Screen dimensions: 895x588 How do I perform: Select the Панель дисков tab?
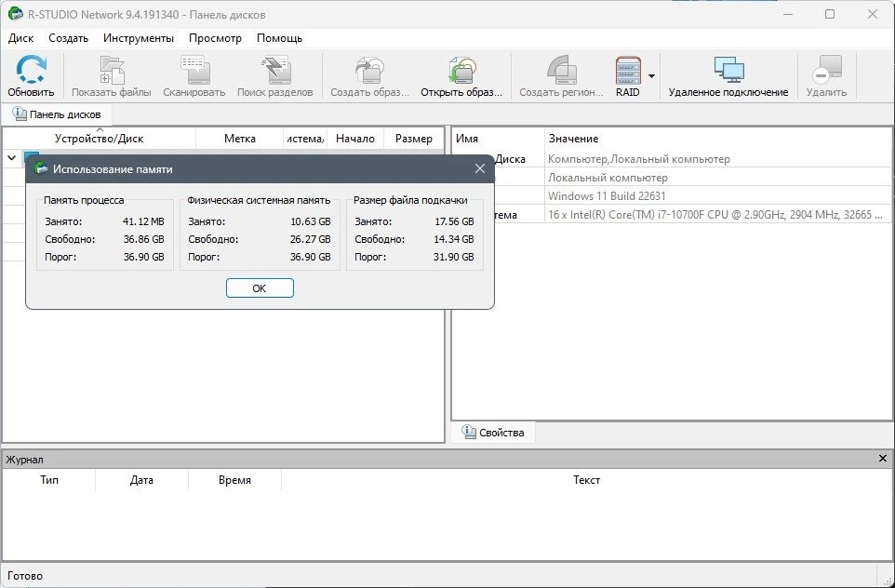(x=57, y=114)
